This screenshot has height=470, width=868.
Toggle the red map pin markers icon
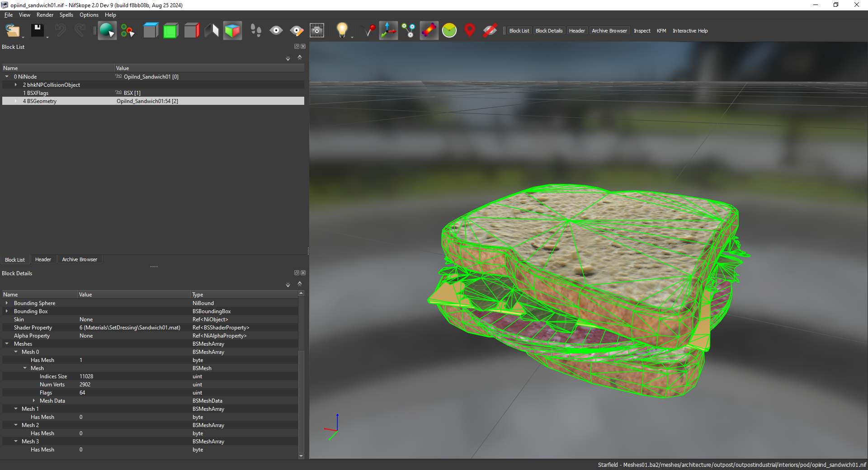[470, 31]
